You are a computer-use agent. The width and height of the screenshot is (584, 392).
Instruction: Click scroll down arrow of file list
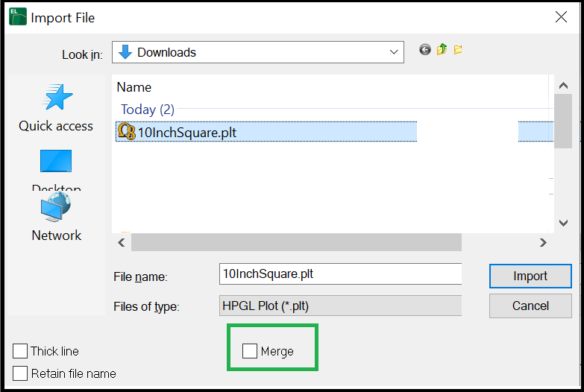coord(563,223)
